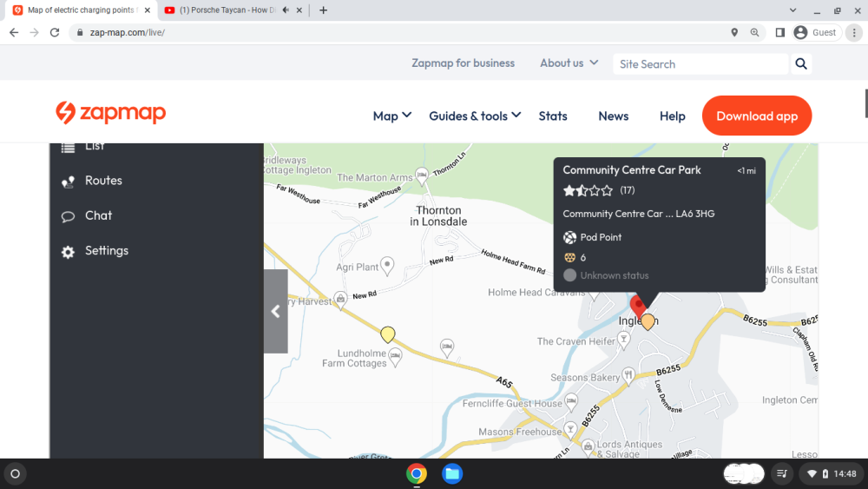Open the News page

[614, 116]
